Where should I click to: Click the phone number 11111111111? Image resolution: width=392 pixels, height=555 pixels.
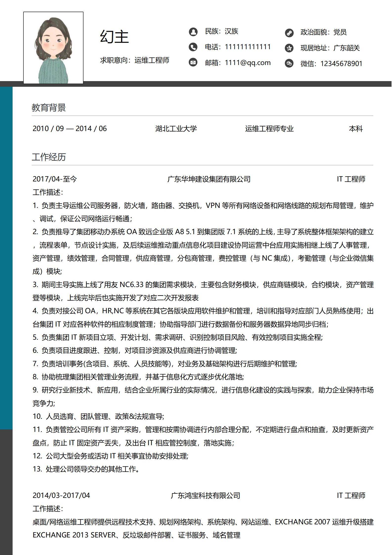pos(248,47)
